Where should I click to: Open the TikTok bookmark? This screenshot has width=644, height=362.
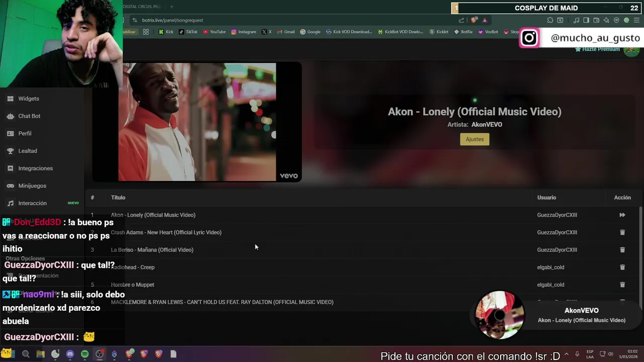188,32
